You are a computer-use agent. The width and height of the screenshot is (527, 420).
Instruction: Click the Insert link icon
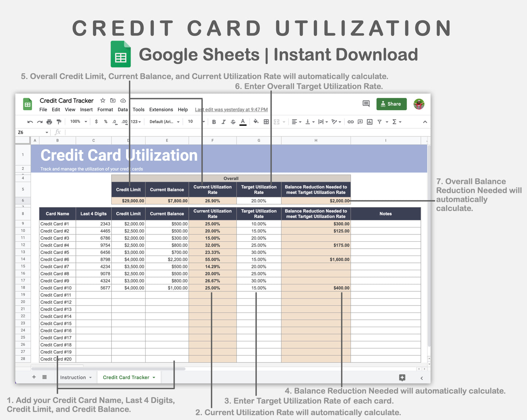coord(350,122)
